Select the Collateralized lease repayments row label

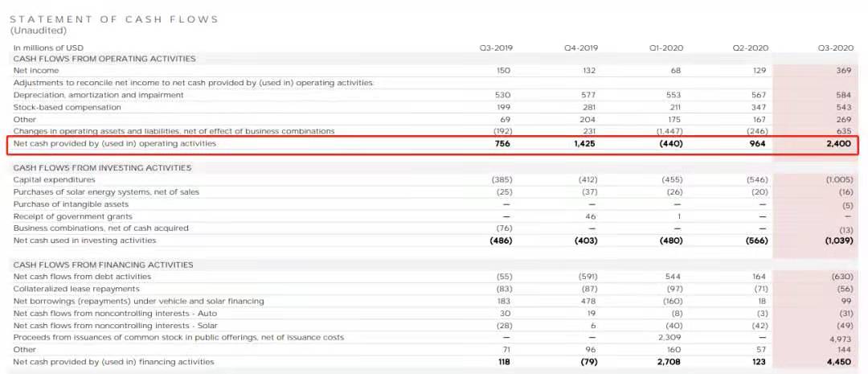coord(76,289)
